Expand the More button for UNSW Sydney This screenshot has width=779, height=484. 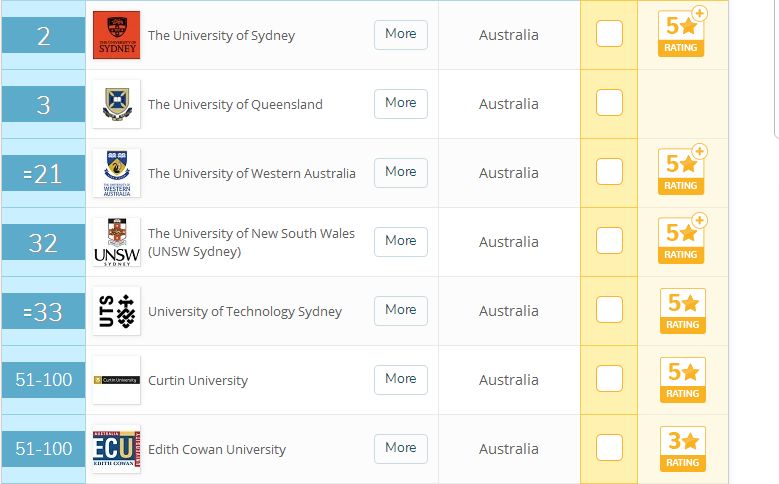click(401, 242)
